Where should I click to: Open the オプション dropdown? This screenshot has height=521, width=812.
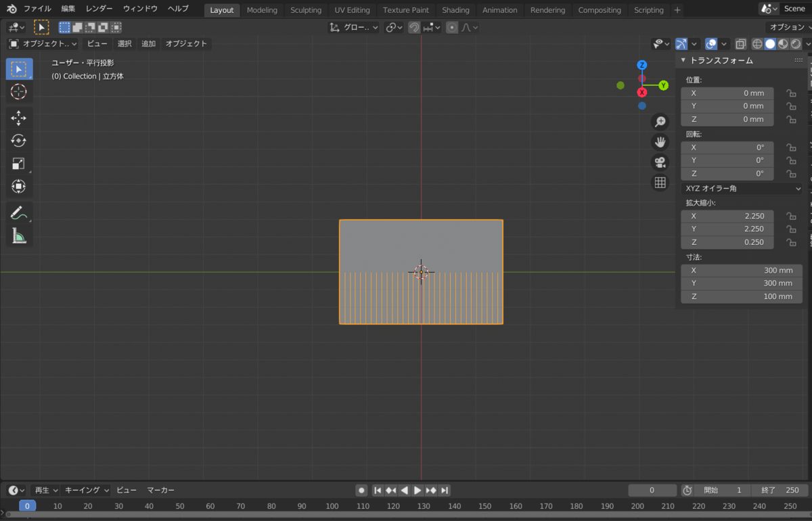pos(788,27)
